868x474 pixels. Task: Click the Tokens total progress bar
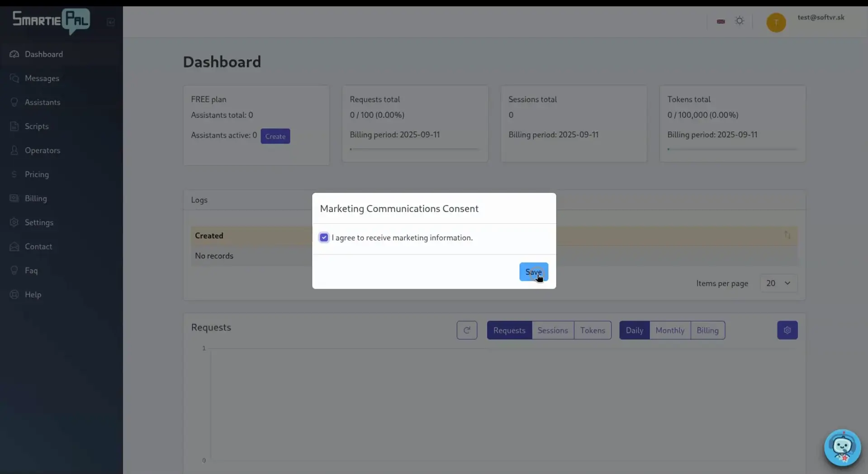tap(732, 149)
